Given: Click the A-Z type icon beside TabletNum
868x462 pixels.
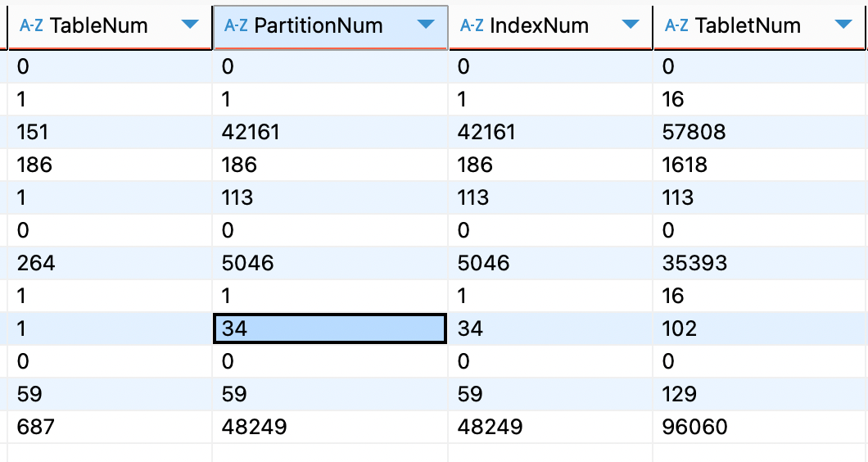Looking at the screenshot, I should (x=676, y=25).
